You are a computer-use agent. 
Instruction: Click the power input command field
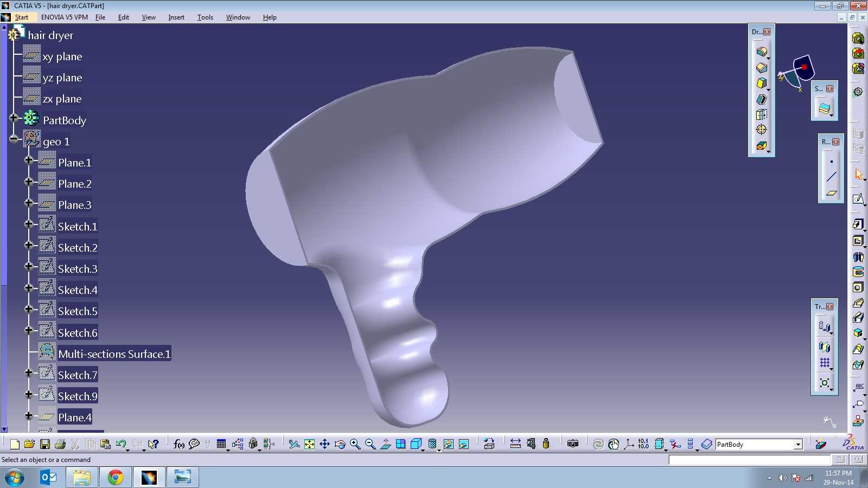pos(749,459)
